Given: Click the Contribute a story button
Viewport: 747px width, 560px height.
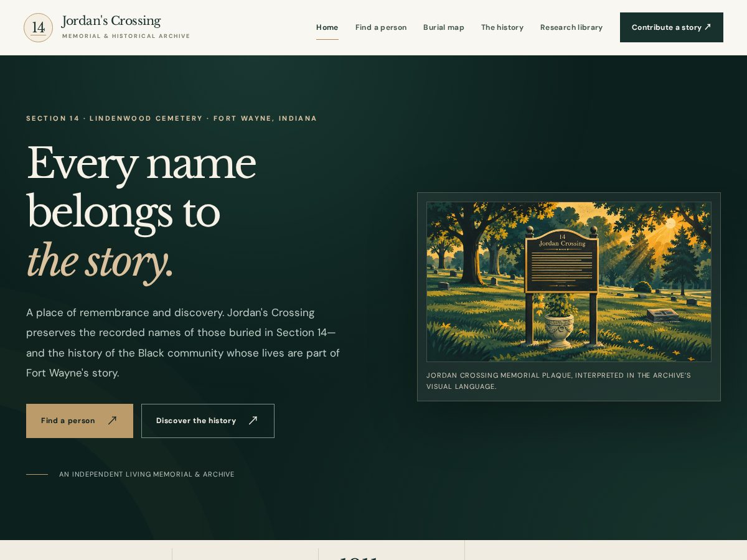Looking at the screenshot, I should point(672,27).
